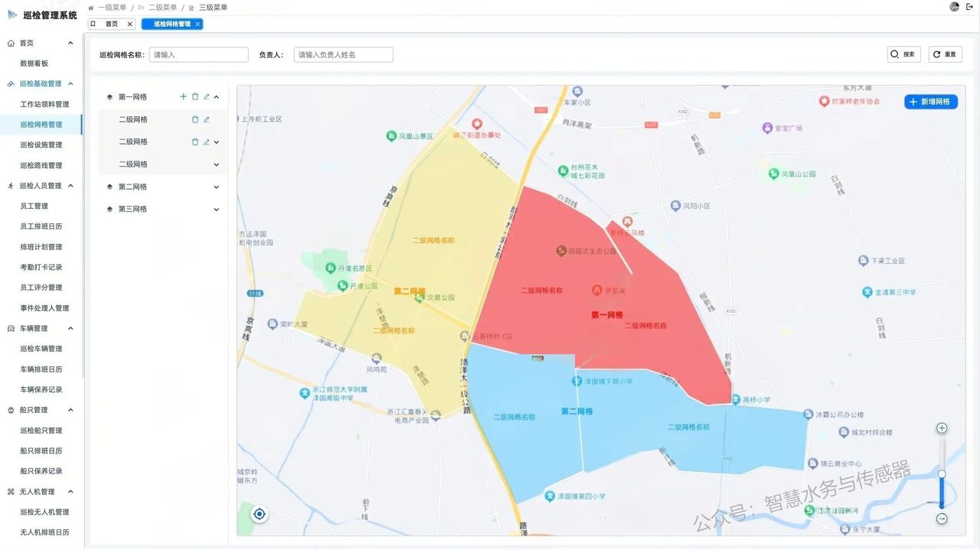Expand the 第三网格 tree node
This screenshot has height=550, width=980.
pos(217,210)
